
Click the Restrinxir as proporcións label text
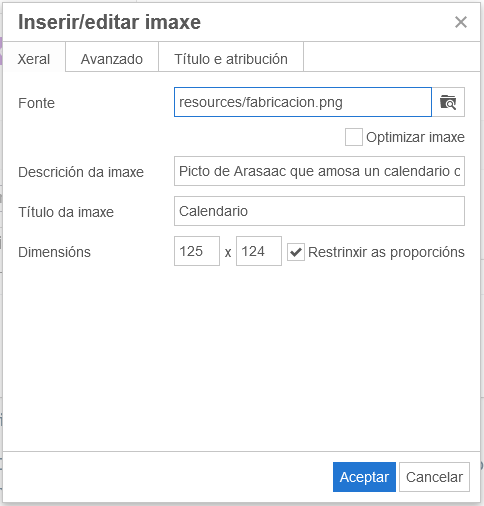(x=386, y=252)
